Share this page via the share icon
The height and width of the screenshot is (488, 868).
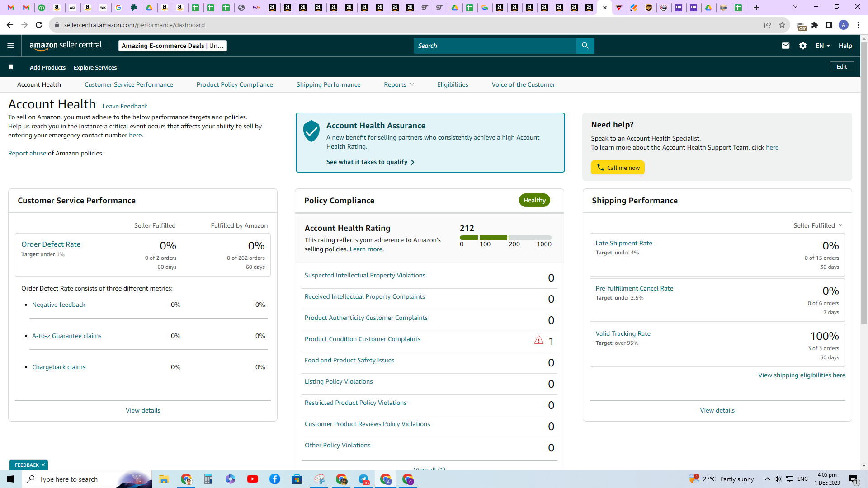(768, 25)
